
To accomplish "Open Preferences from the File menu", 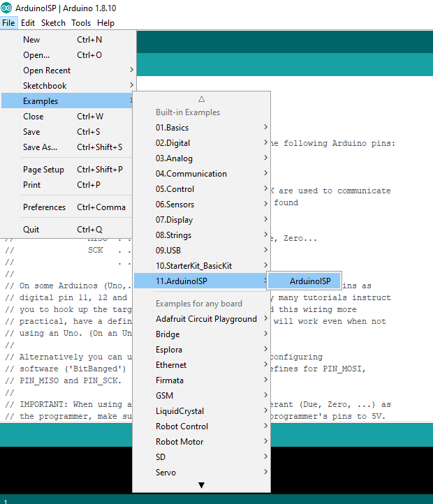I will (x=67, y=207).
